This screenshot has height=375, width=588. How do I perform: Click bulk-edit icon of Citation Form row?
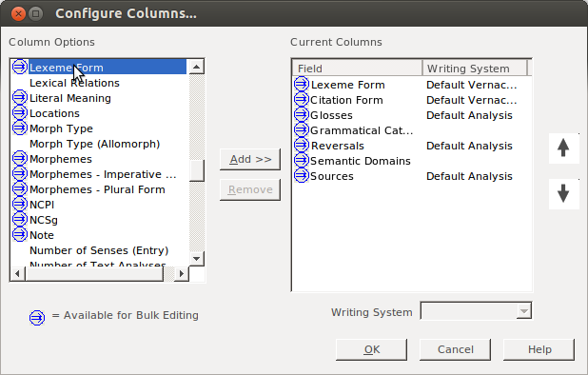[x=301, y=100]
